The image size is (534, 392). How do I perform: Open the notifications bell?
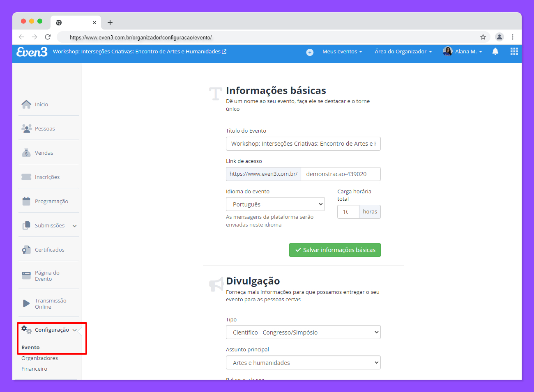pos(495,51)
